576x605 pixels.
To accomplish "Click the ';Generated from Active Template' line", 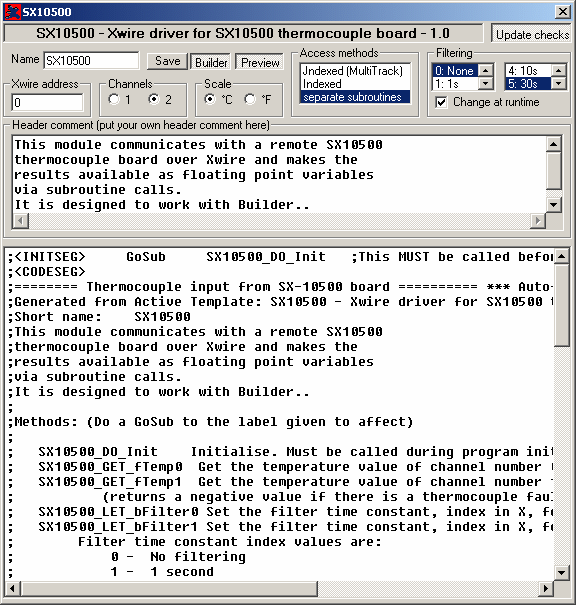I will point(280,301).
